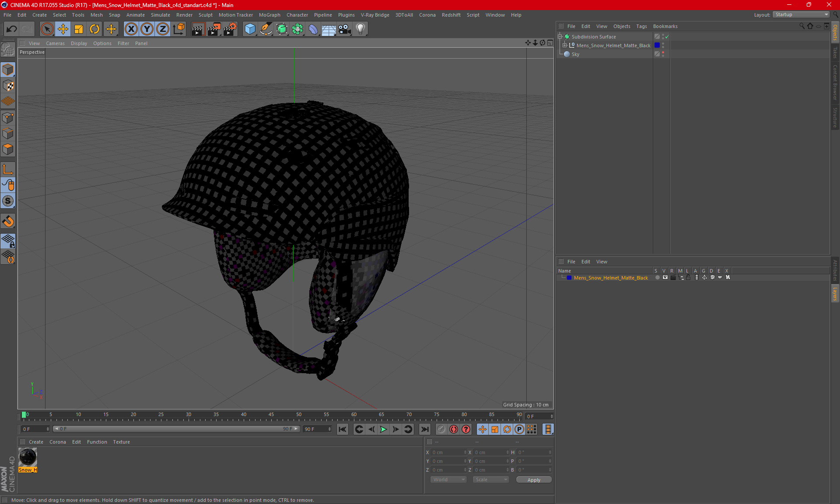The height and width of the screenshot is (504, 840).
Task: Go to start of animation
Action: click(343, 429)
